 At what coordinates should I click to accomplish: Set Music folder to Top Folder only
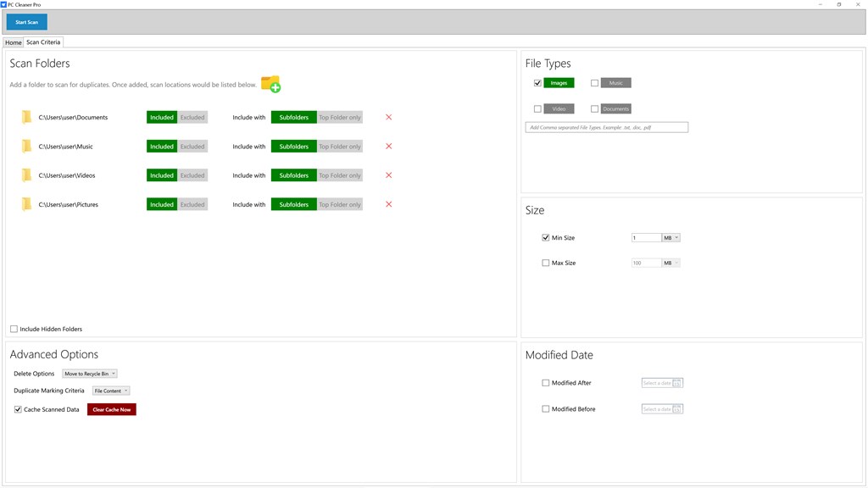coord(340,147)
